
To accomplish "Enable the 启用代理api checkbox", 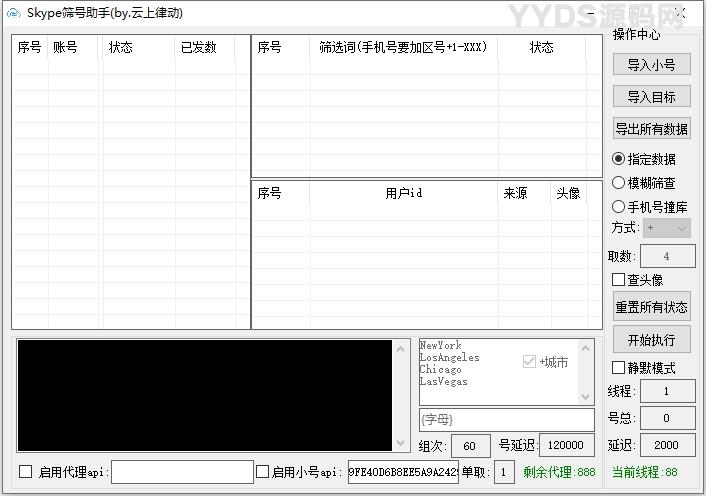I will 26,472.
